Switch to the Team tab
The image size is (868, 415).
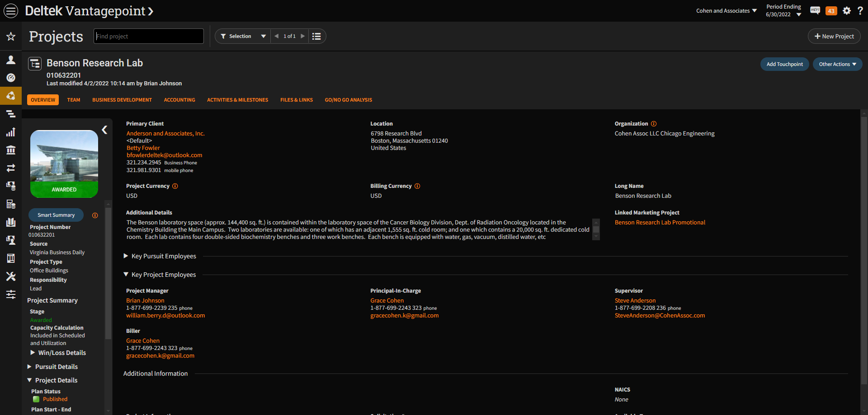click(74, 100)
